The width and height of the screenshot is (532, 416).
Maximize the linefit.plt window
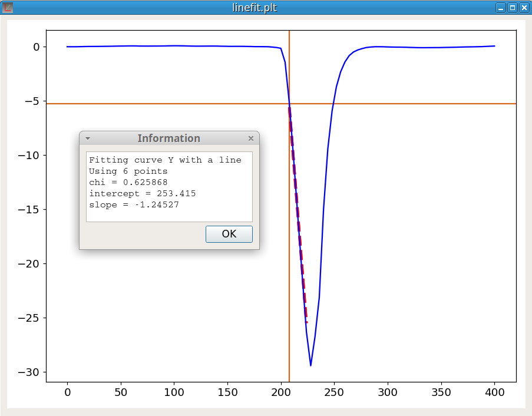[x=513, y=8]
